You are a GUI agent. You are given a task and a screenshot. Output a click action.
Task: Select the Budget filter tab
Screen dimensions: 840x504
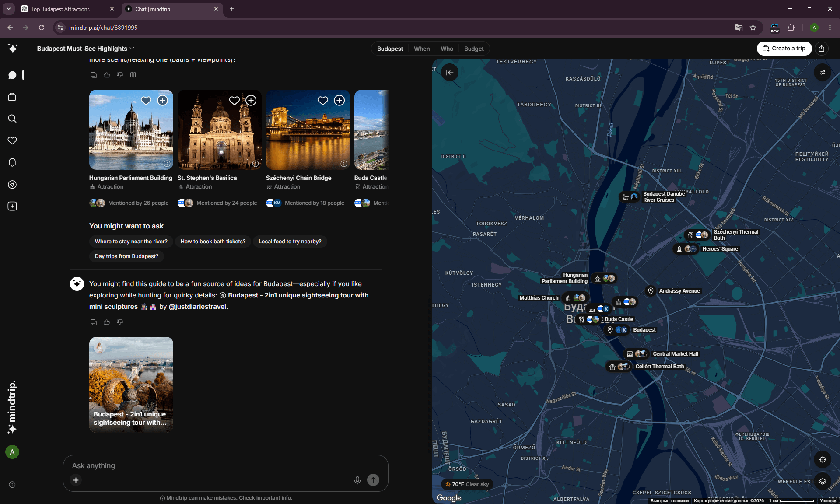[474, 49]
